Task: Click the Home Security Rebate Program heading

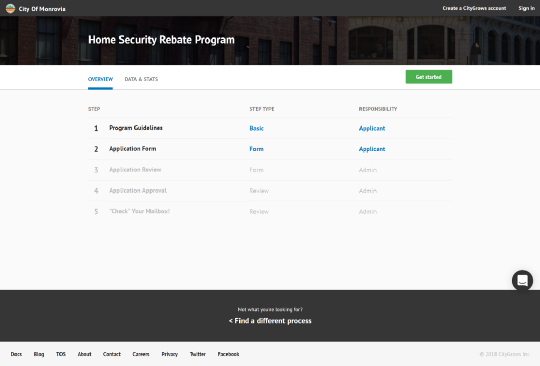Action: point(161,40)
